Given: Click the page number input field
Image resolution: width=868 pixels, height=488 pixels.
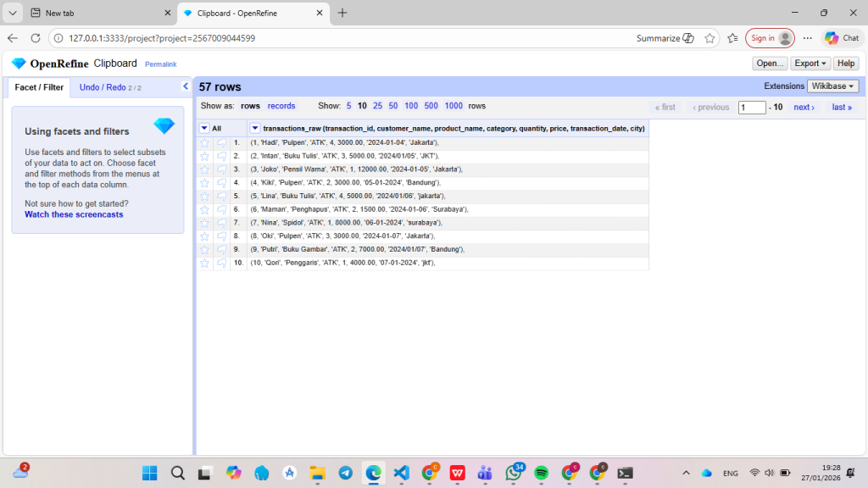Looking at the screenshot, I should click(752, 108).
